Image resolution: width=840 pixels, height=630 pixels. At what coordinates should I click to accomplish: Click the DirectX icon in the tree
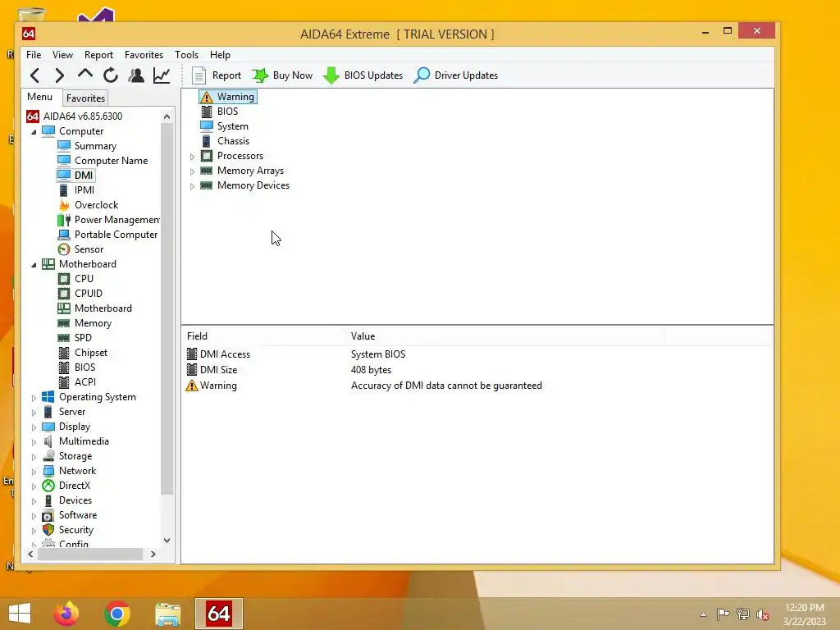tap(48, 486)
